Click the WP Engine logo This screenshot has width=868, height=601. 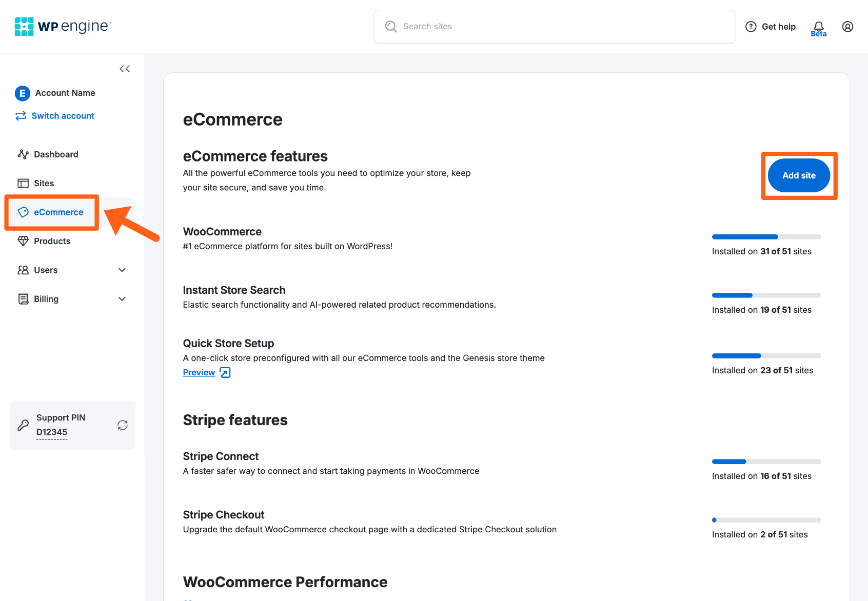62,26
